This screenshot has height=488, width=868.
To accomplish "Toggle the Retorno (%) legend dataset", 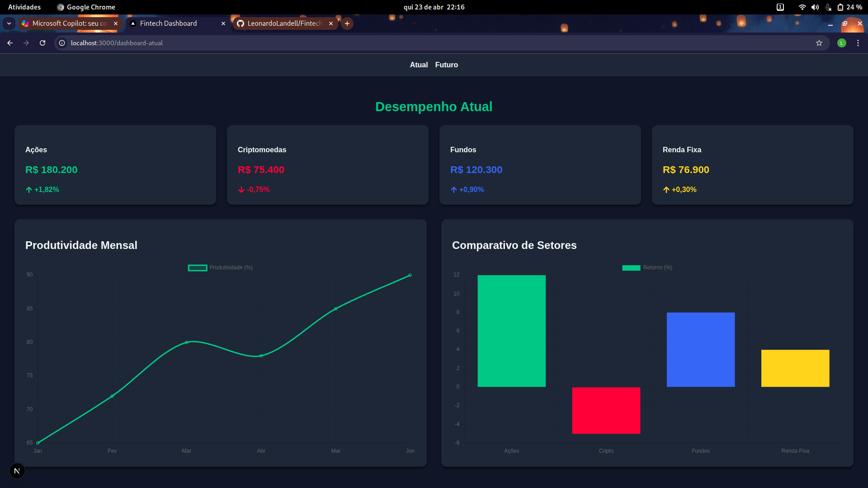I will click(x=647, y=267).
